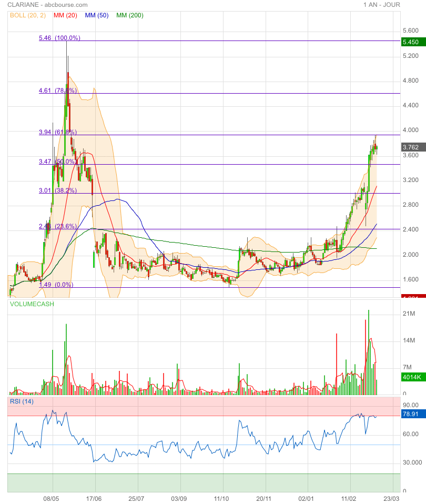Click the 5.600 price axis label
426x504 pixels.
(411, 31)
